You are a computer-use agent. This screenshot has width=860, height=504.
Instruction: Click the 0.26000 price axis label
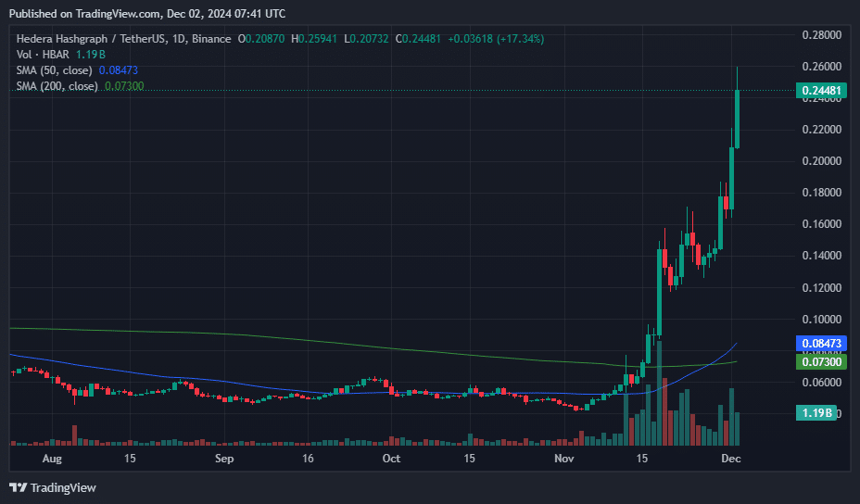click(x=822, y=67)
